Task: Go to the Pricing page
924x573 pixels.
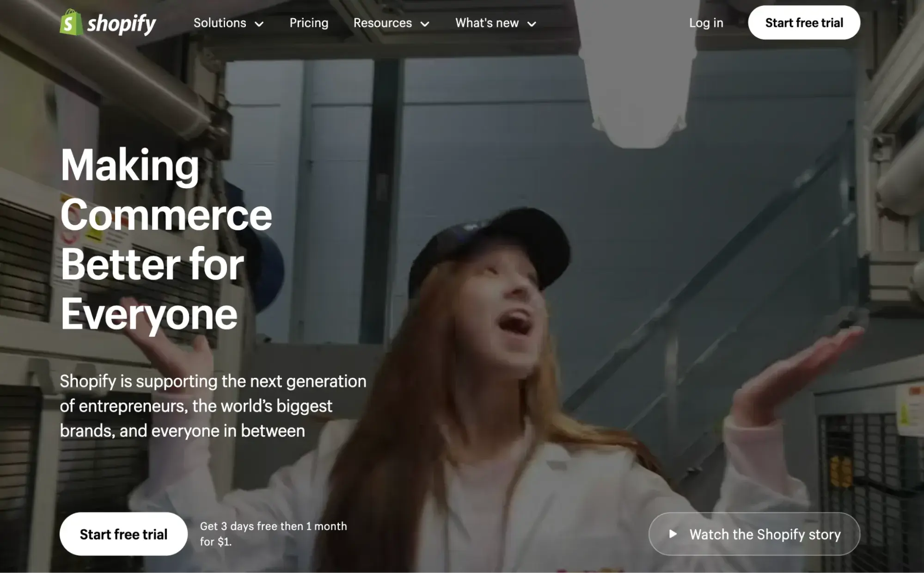Action: [309, 23]
